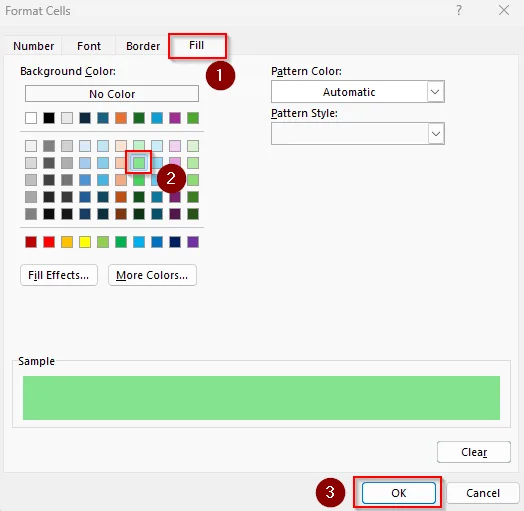Switch to the Font tab

click(x=89, y=46)
